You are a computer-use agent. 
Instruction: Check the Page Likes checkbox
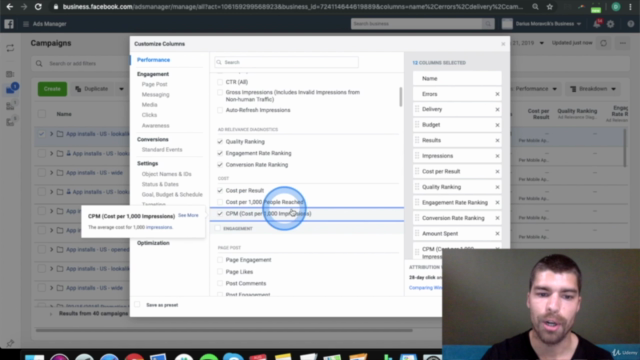click(x=220, y=272)
